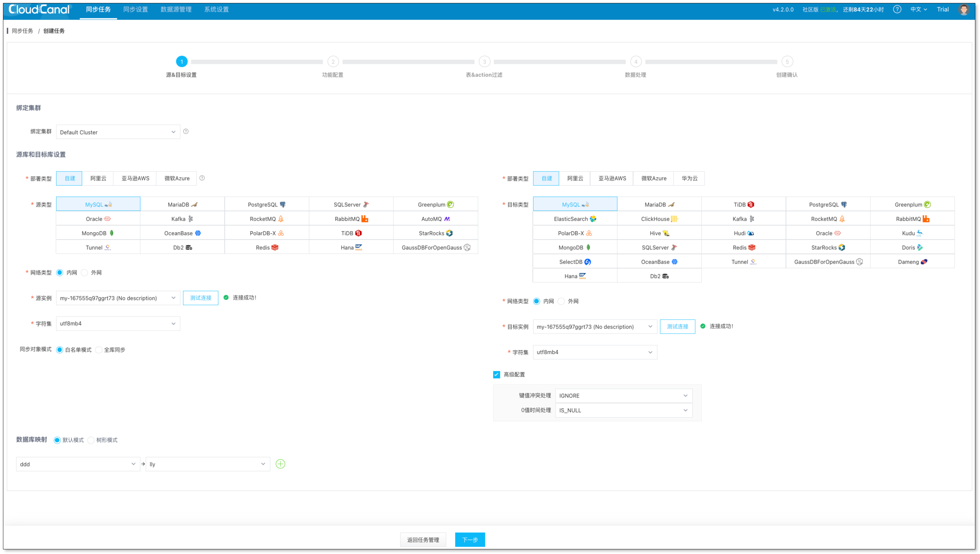Test connection for the target instance
Image resolution: width=980 pixels, height=554 pixels.
click(x=678, y=327)
